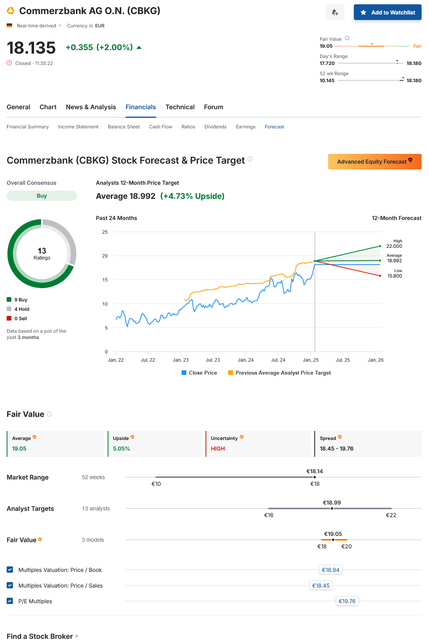429x640 pixels.
Task: Expand the Find a Stock Broker dropdown
Action: (42, 636)
